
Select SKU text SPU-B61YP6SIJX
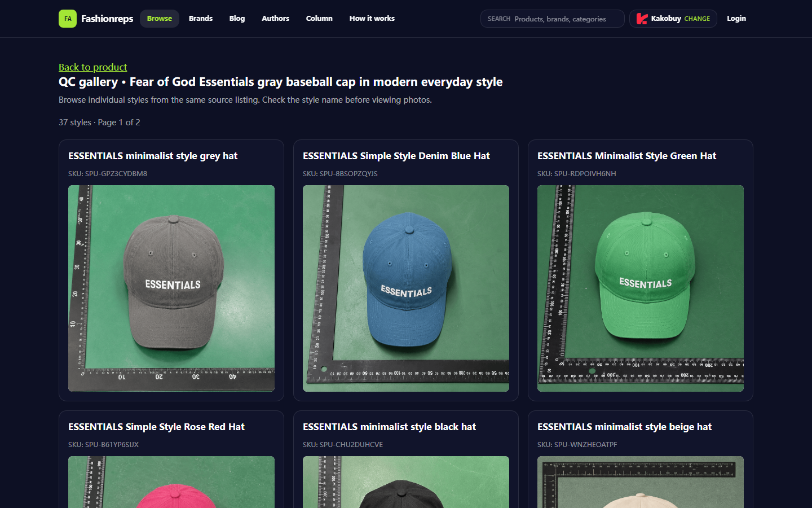pyautogui.click(x=112, y=445)
